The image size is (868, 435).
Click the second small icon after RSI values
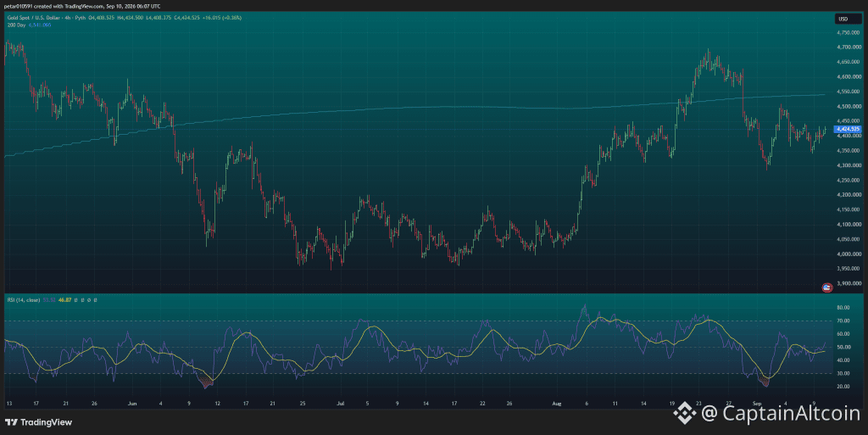coord(82,300)
